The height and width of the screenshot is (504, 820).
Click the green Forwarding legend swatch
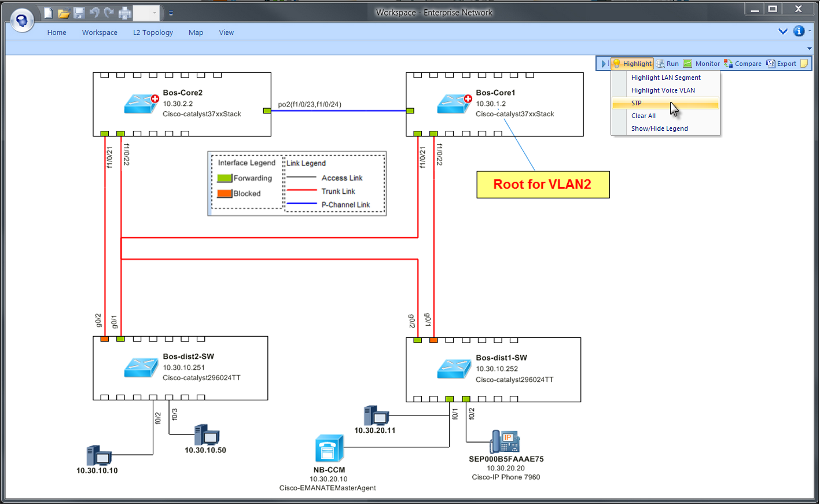225,178
